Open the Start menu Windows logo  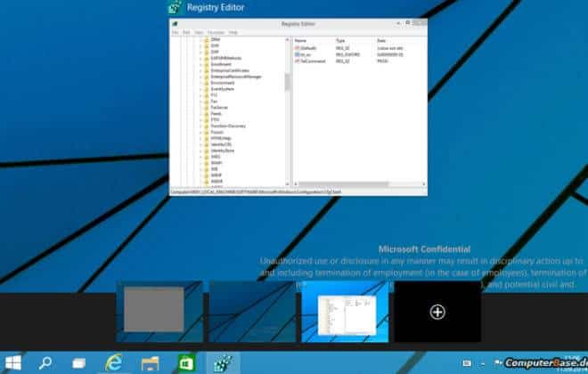point(13,362)
